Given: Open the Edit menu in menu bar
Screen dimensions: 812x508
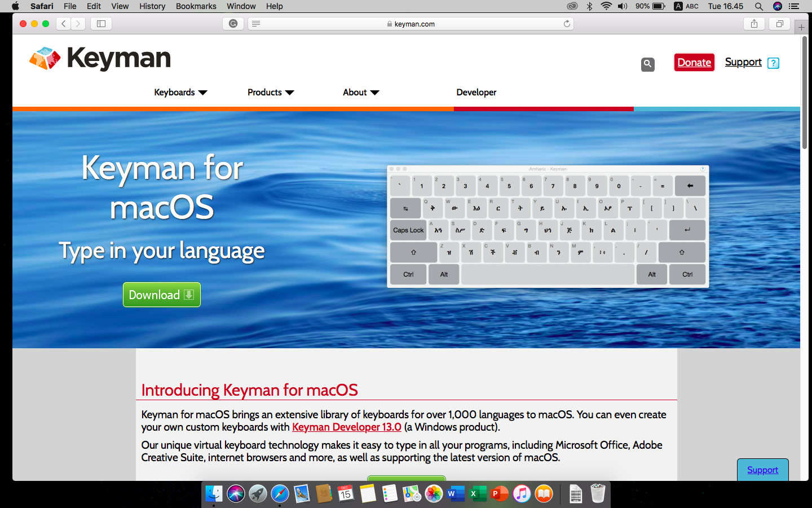Looking at the screenshot, I should point(94,6).
